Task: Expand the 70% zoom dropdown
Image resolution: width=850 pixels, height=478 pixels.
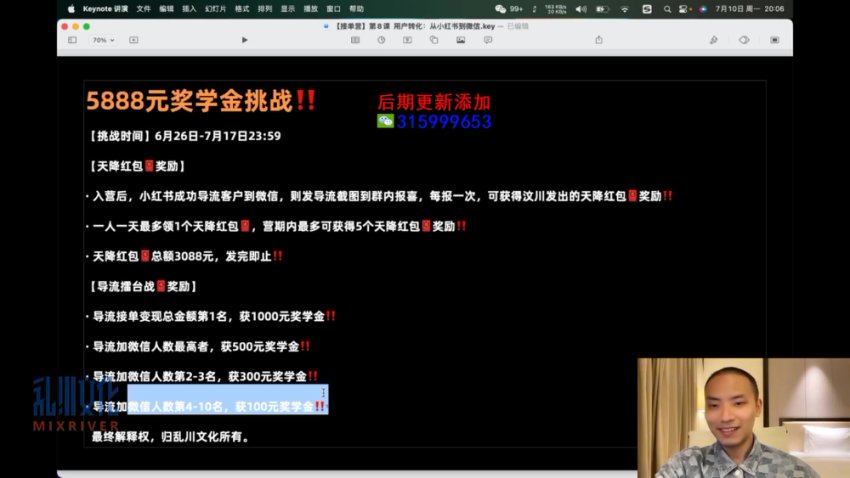Action: 103,40
